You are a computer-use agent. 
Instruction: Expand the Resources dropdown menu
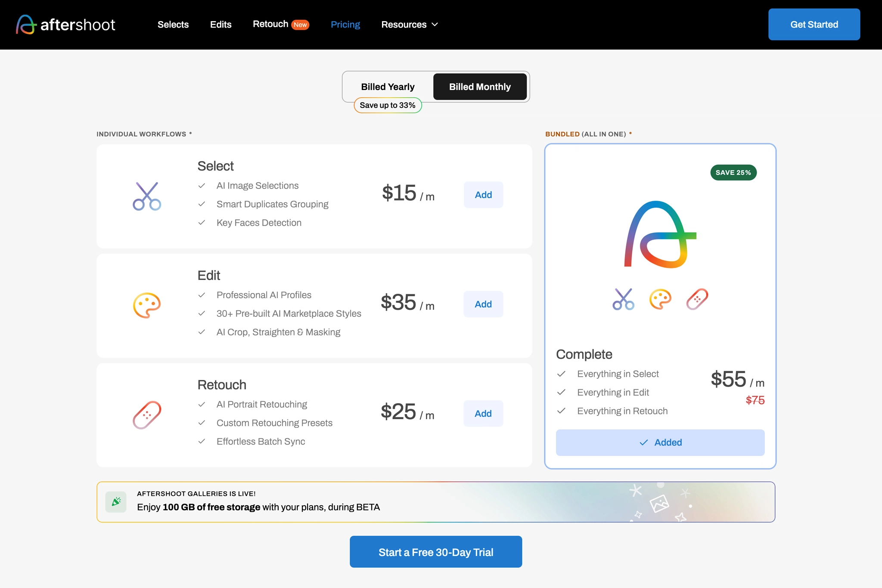(x=410, y=25)
